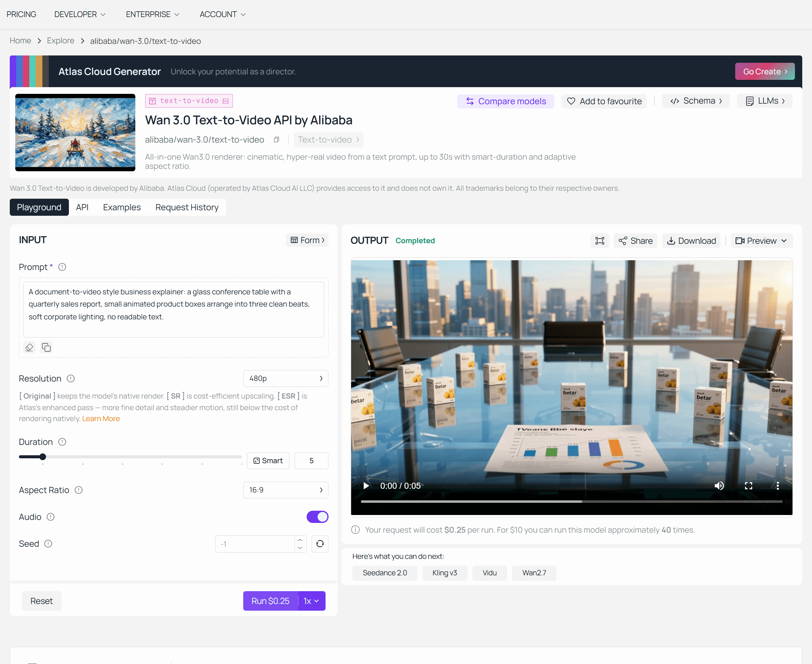Open the Seed info icon

pyautogui.click(x=48, y=544)
